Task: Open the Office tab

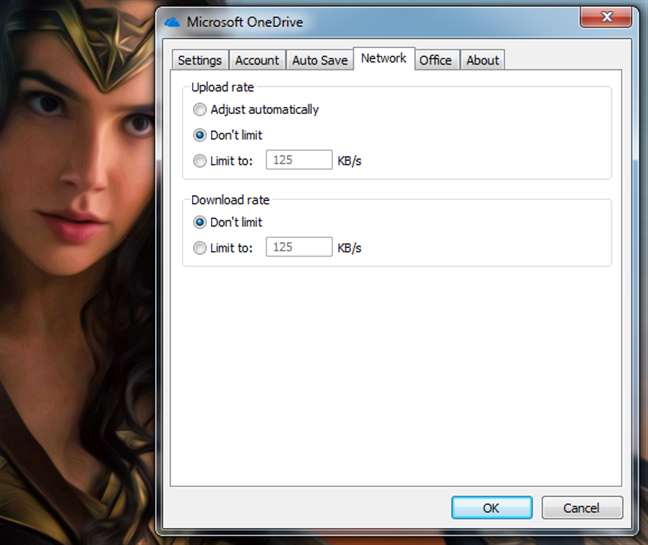Action: [x=436, y=60]
